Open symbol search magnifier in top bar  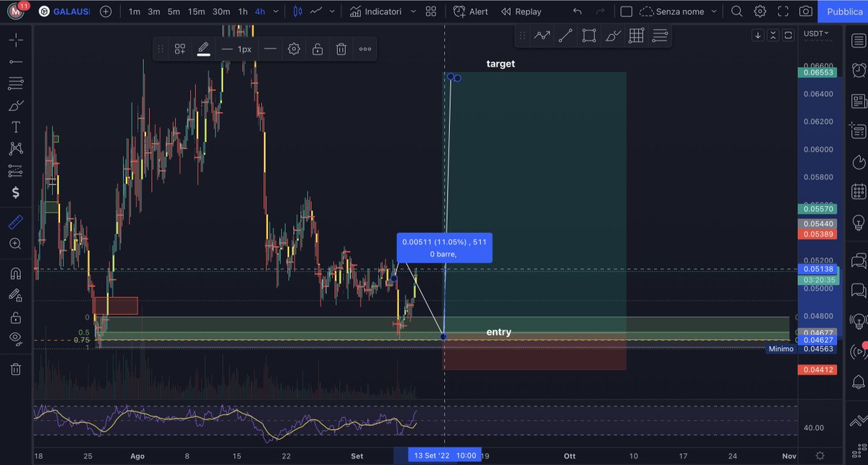coord(736,12)
